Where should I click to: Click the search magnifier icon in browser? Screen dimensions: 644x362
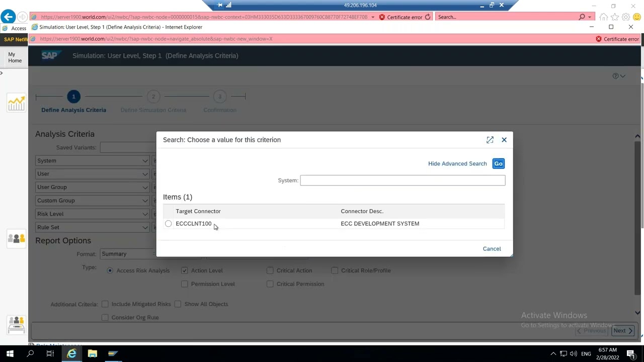click(x=582, y=17)
